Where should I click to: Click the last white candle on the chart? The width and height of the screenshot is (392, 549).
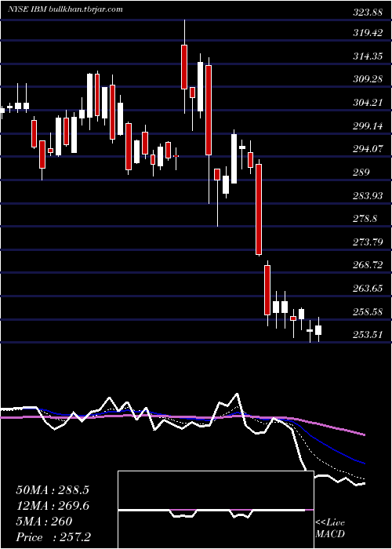tap(318, 330)
